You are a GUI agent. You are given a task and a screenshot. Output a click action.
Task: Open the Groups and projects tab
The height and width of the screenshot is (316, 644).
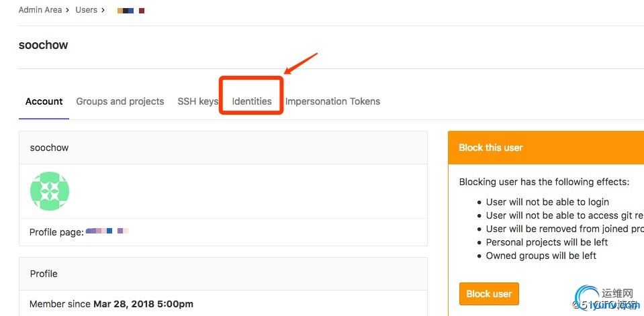coord(120,101)
